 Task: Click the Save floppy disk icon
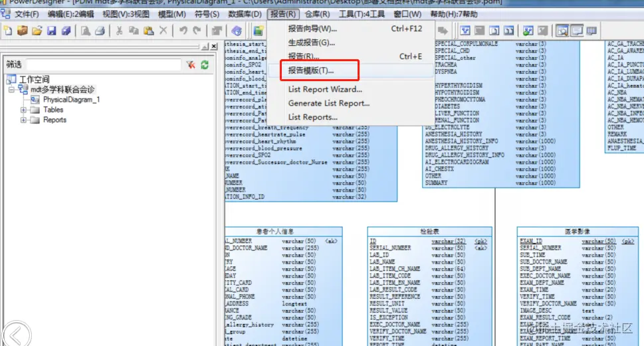point(51,31)
